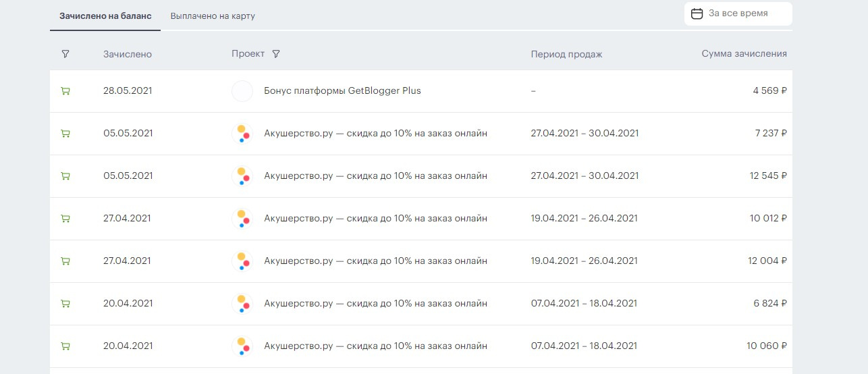Image resolution: width=868 pixels, height=374 pixels.
Task: Click the sales period in the 12 545 ₽ row
Action: pyautogui.click(x=585, y=176)
